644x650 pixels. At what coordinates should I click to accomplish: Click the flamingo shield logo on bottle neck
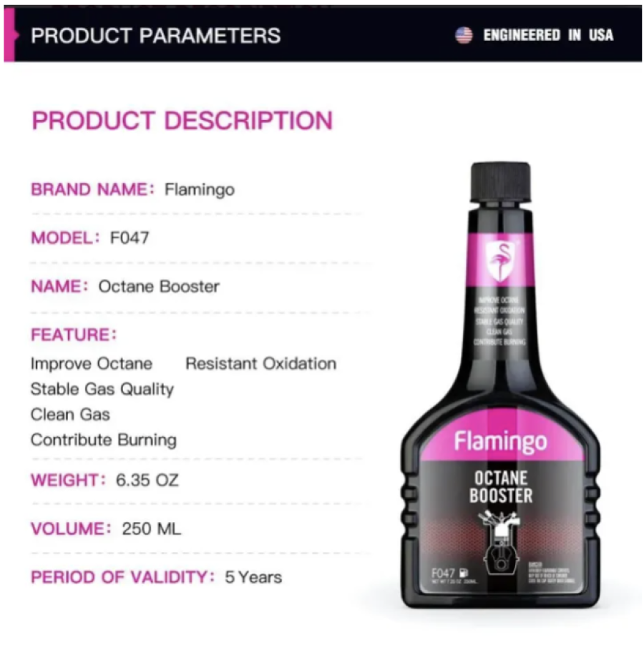pyautogui.click(x=500, y=260)
